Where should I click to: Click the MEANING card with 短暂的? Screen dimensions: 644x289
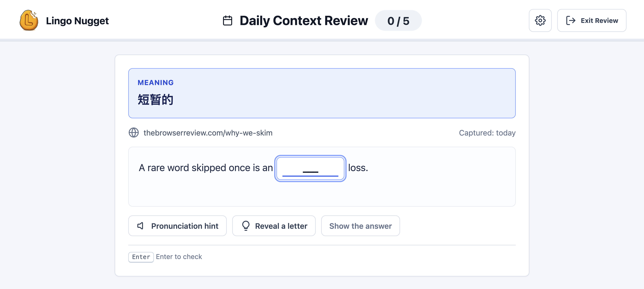click(322, 93)
